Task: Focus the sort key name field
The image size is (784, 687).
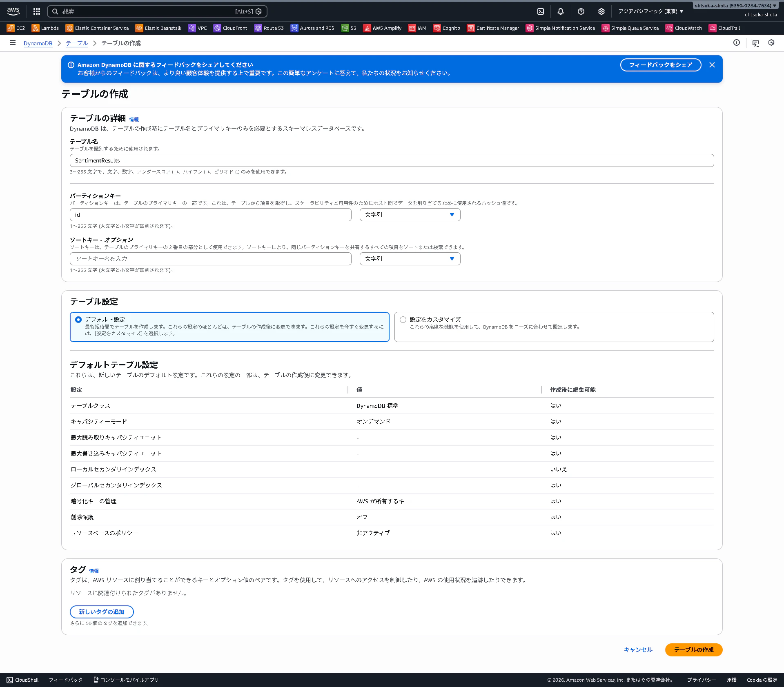Action: [211, 259]
